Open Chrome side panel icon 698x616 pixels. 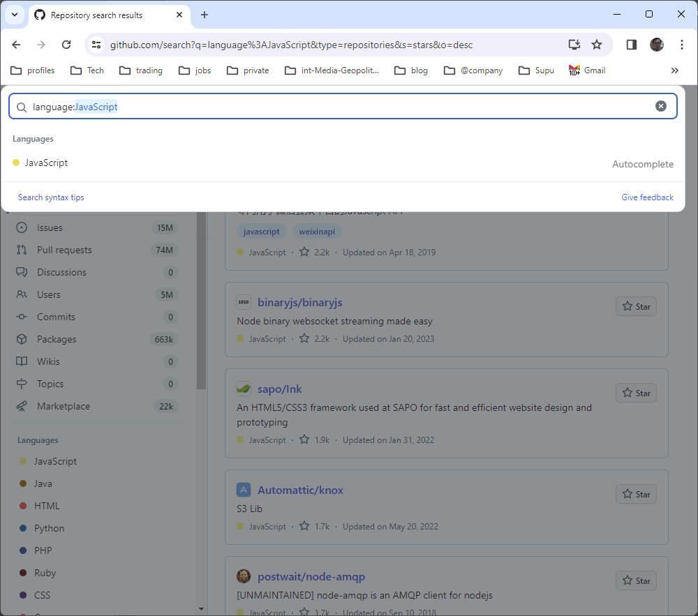(x=631, y=45)
